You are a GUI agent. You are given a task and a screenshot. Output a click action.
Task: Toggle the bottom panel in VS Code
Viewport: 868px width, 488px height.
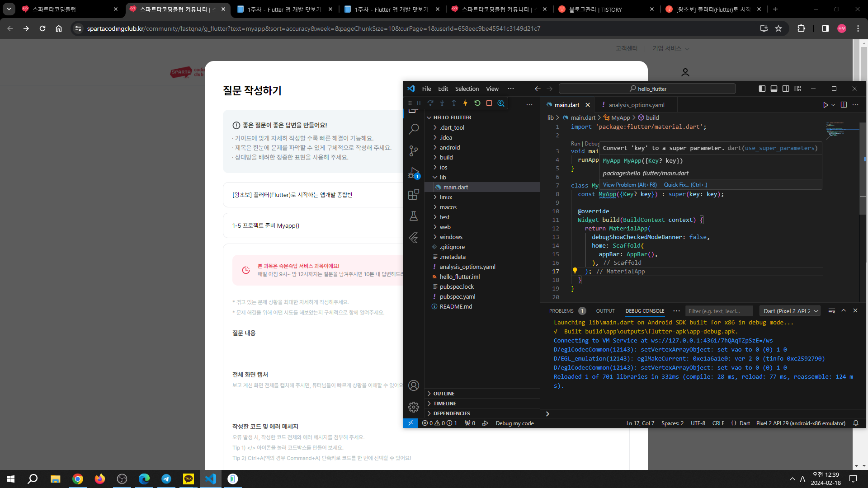pos(774,89)
